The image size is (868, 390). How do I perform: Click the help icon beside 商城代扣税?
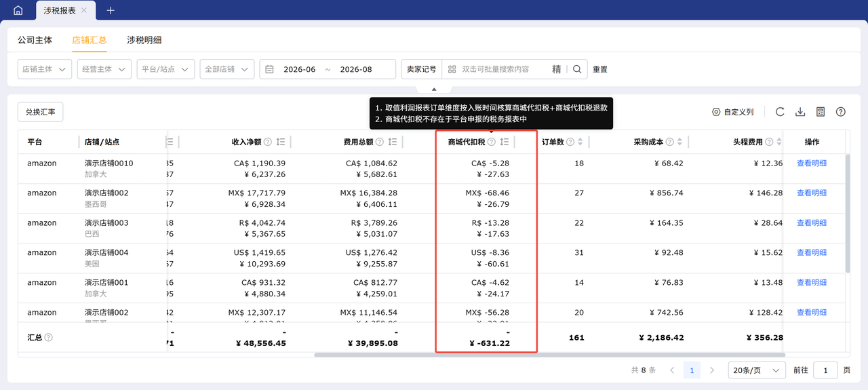pos(492,142)
